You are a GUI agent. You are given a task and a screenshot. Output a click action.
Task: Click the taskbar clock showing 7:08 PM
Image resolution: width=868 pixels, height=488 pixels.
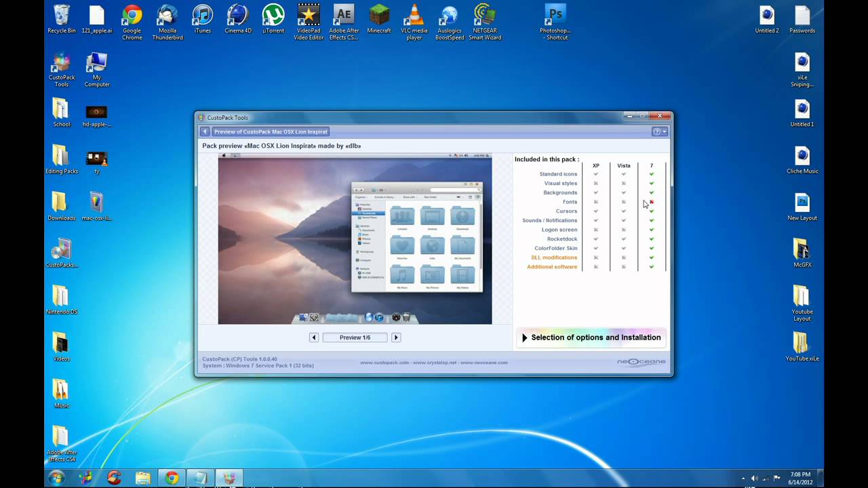(800, 478)
